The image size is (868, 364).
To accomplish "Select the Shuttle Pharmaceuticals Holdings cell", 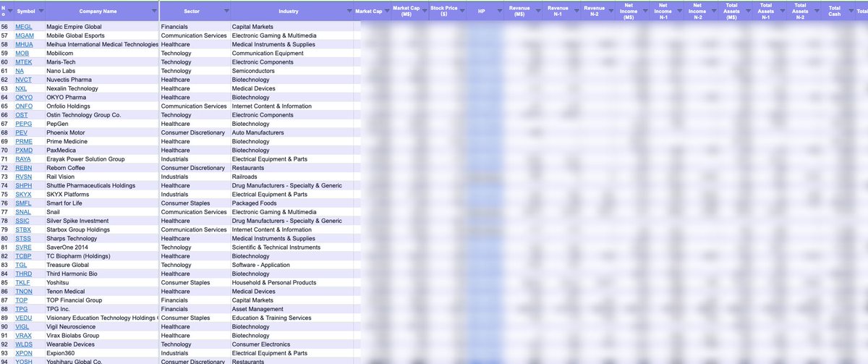I will (101, 185).
